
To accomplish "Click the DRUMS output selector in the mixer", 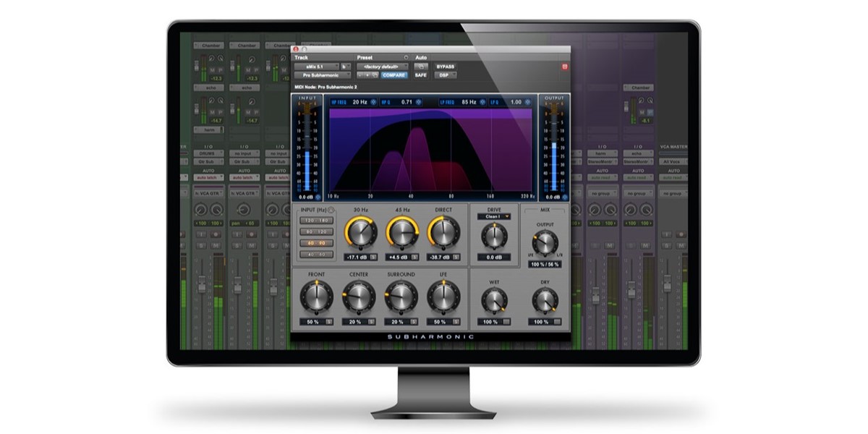I will coord(210,154).
